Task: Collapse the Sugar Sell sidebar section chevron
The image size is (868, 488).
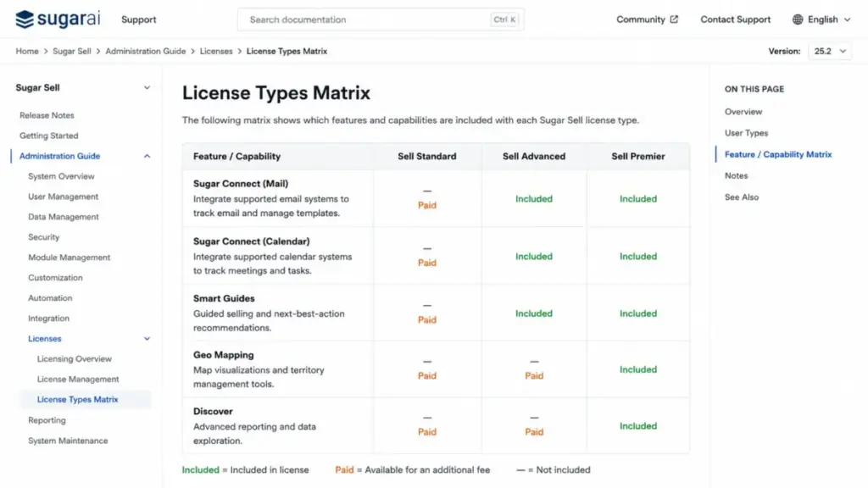Action: [147, 87]
